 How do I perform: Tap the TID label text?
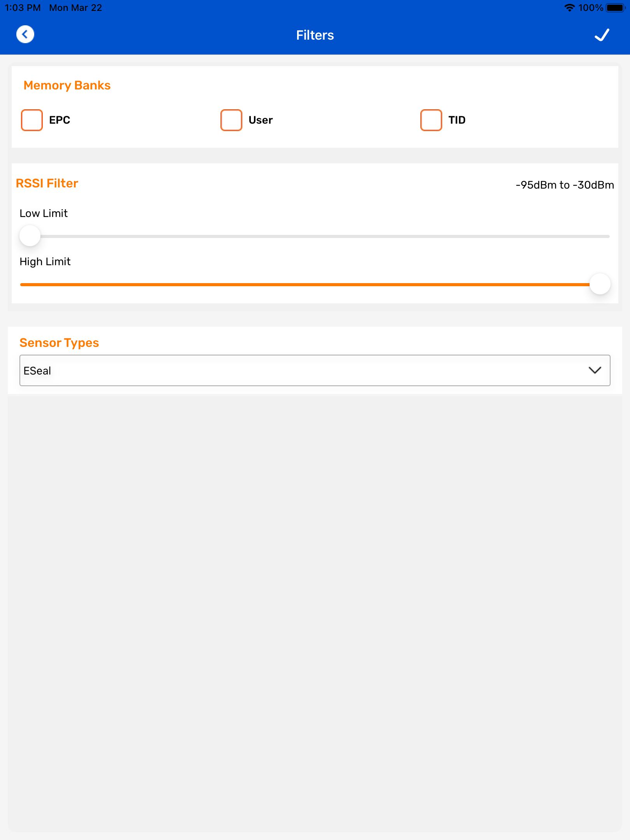coord(457,120)
